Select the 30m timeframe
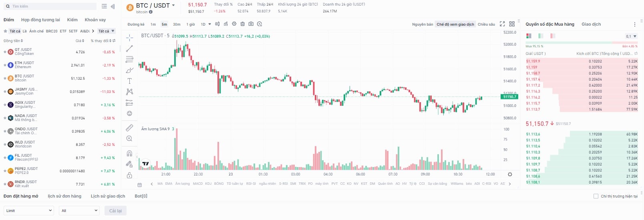 point(177,24)
